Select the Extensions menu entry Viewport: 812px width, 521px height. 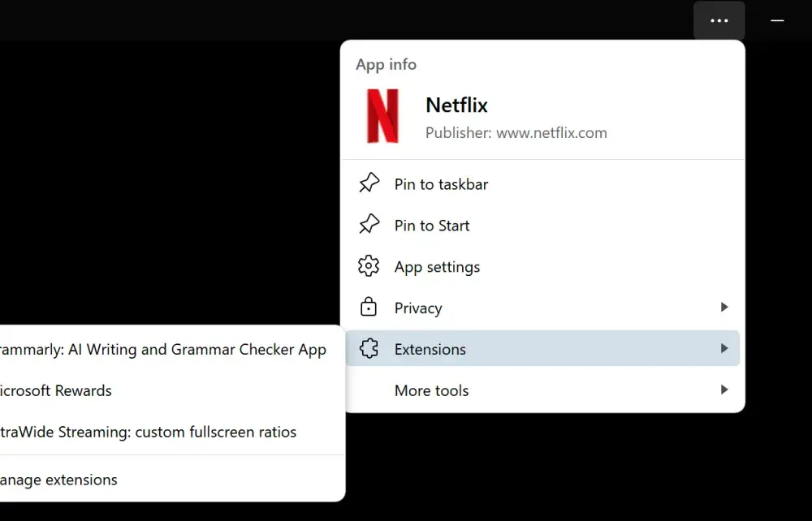point(542,349)
